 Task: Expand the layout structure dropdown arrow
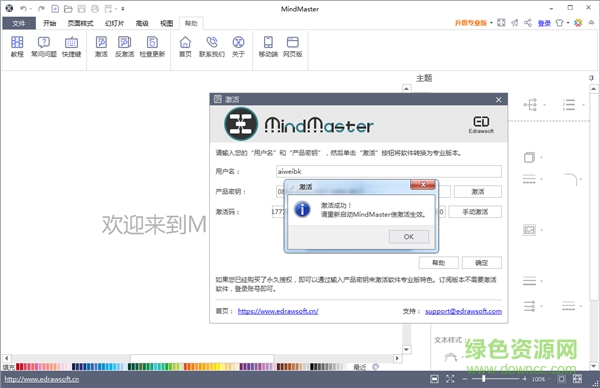pyautogui.click(x=545, y=104)
